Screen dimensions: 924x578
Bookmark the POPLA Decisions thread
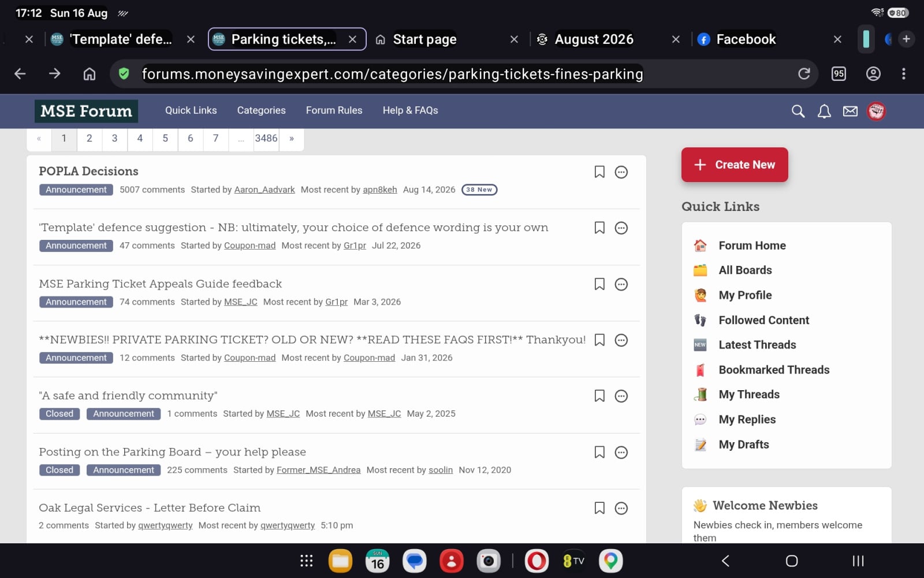[x=599, y=172]
